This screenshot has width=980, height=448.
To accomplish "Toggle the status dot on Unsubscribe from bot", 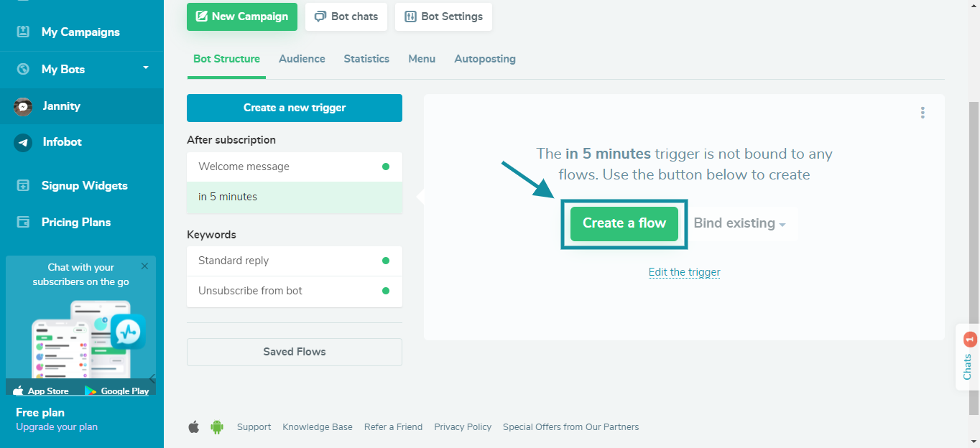I will point(387,292).
